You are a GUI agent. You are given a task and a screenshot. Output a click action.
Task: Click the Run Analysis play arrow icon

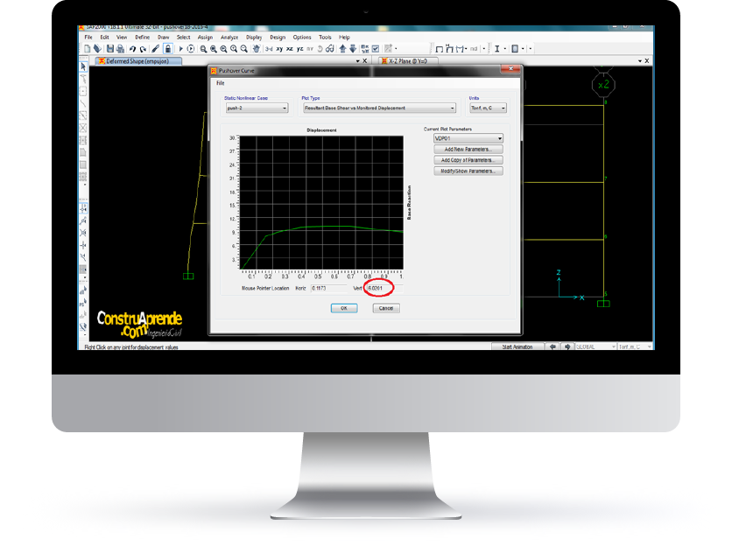pyautogui.click(x=180, y=48)
